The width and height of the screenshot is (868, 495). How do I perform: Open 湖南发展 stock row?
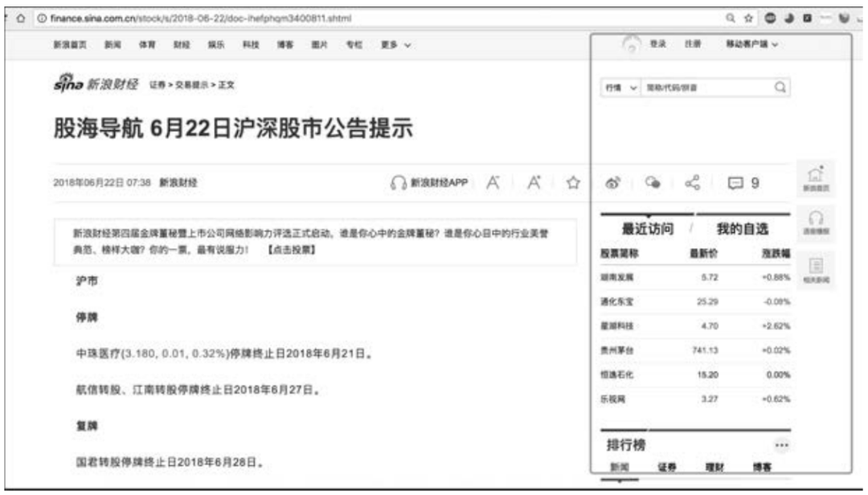click(695, 277)
